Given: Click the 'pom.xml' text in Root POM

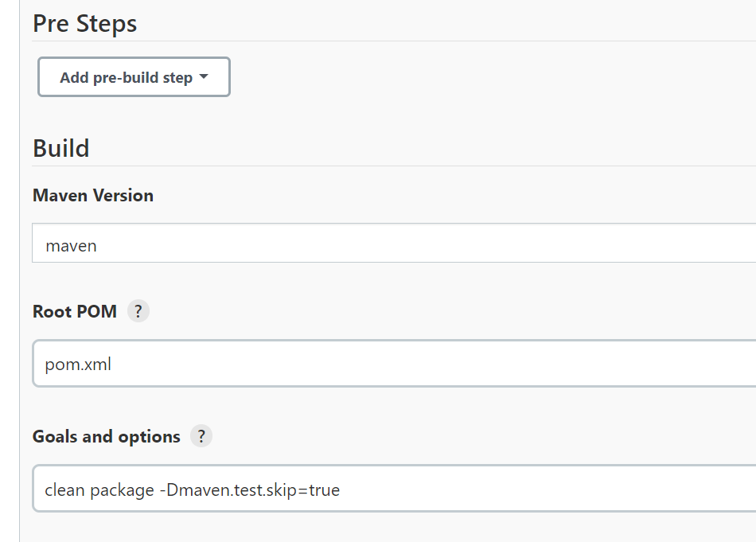Looking at the screenshot, I should point(78,365).
